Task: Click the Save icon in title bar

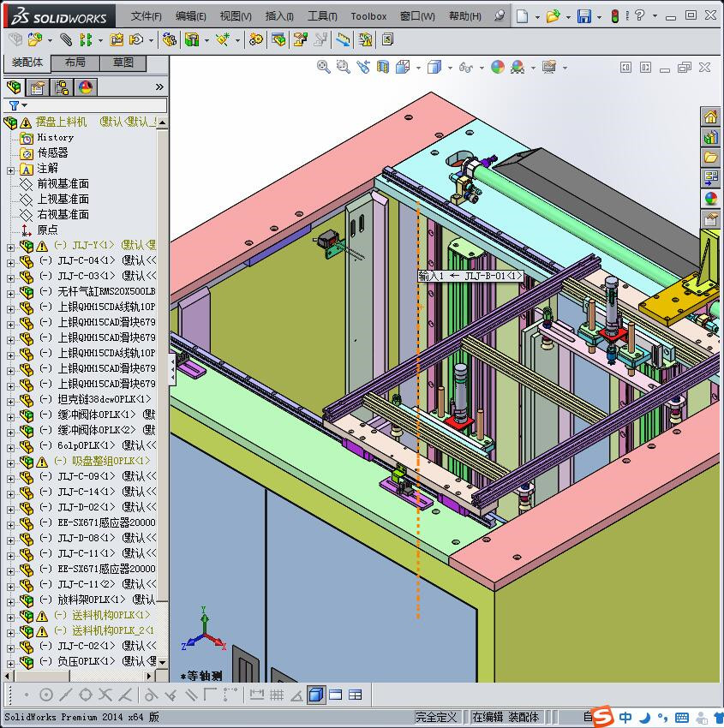Action: pos(583,16)
